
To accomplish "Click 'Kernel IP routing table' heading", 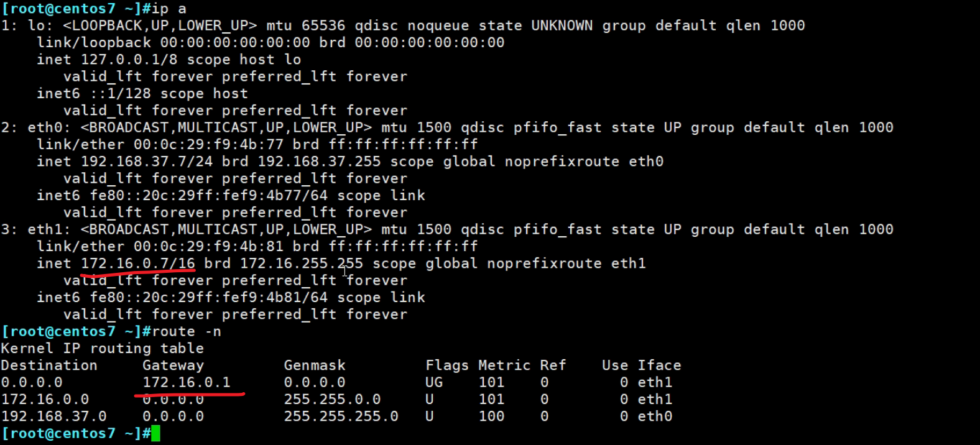I will (103, 349).
